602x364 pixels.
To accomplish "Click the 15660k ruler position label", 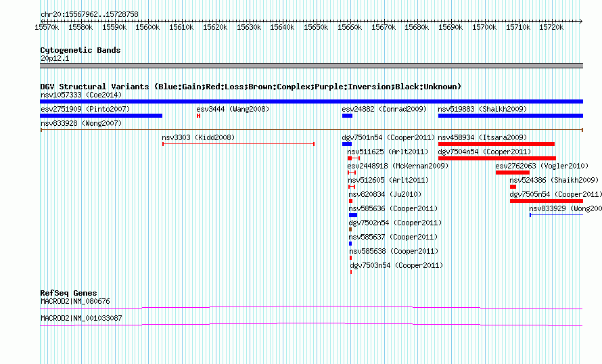I will point(350,27).
